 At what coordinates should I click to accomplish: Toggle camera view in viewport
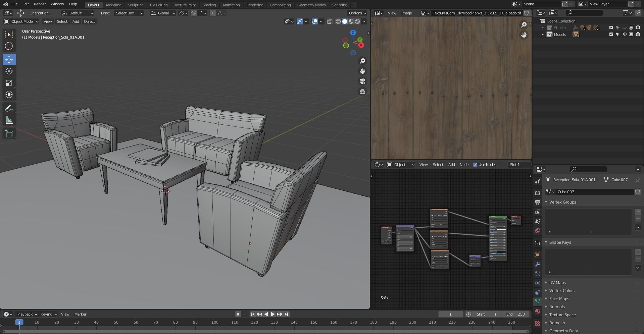pos(362,81)
